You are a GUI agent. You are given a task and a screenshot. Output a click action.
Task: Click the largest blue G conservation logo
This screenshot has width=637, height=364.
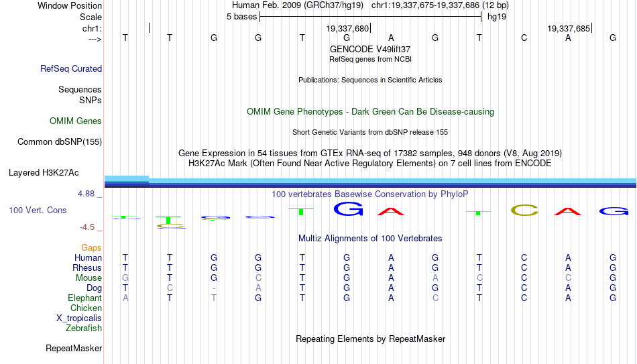point(348,208)
